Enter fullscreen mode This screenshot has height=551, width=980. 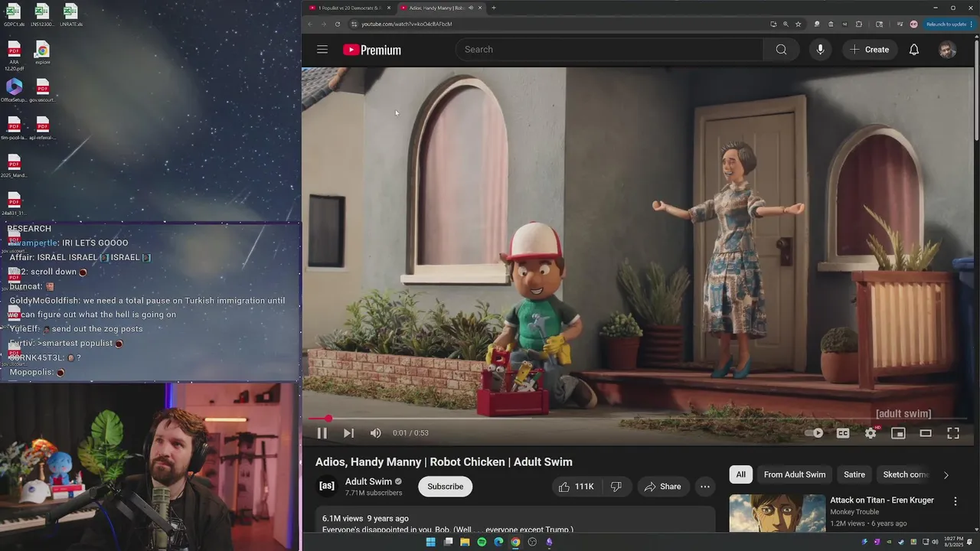click(953, 433)
